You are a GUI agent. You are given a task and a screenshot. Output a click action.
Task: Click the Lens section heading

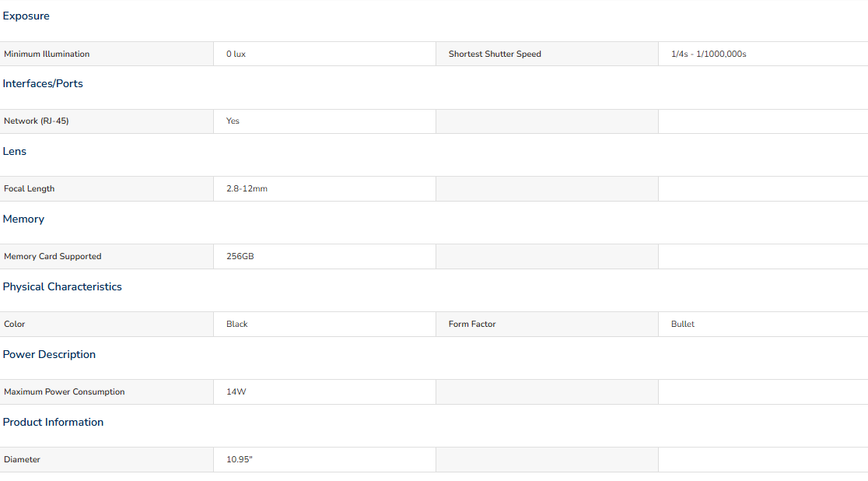(15, 151)
